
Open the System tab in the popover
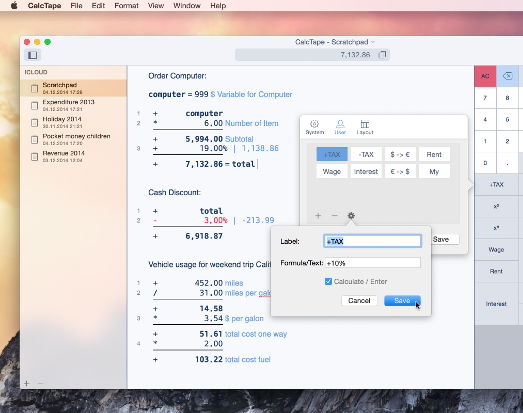[x=315, y=128]
